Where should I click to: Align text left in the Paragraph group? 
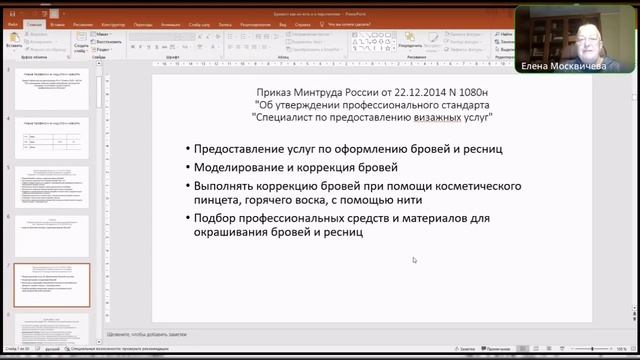230,47
